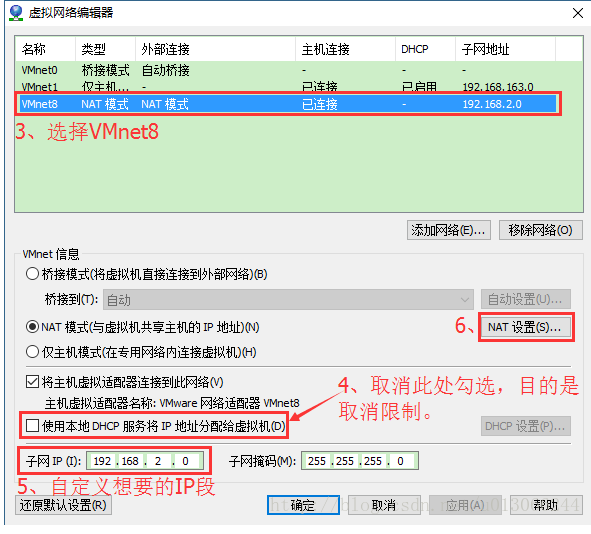Image resolution: width=591 pixels, height=534 pixels.
Task: Select the VMnet1 network row
Action: tap(286, 87)
